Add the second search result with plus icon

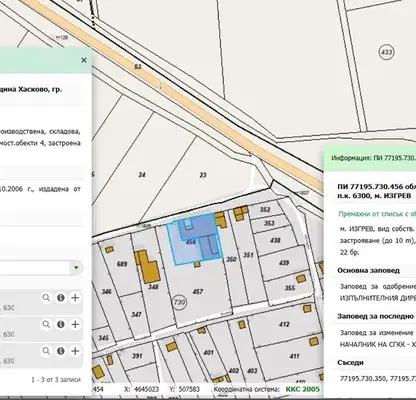point(75,324)
